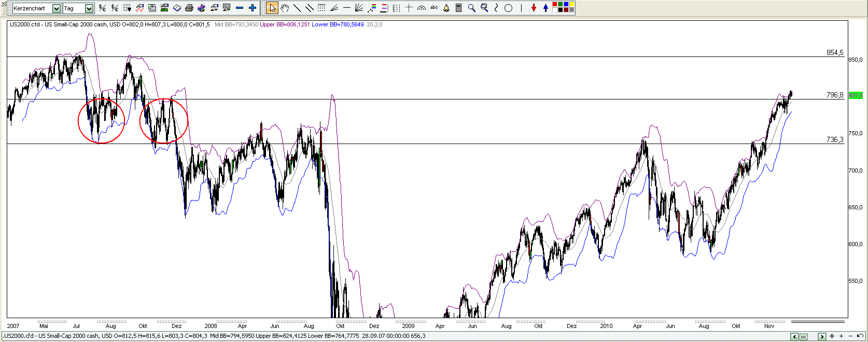Open the calculator icon
This screenshot has height=342, width=868.
tap(459, 8)
